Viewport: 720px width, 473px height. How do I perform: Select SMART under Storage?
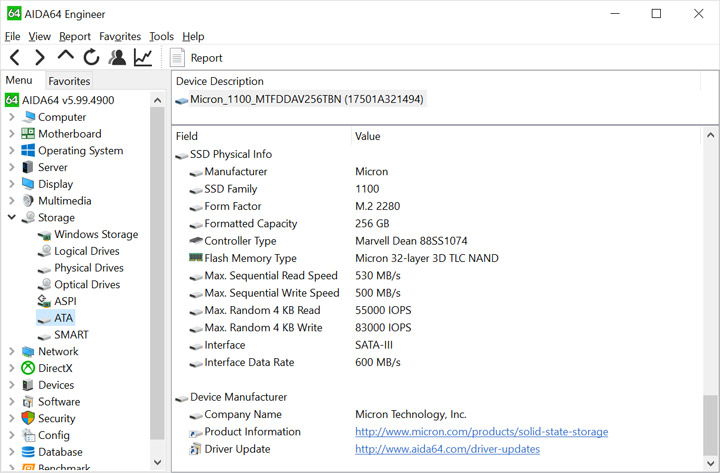(70, 335)
